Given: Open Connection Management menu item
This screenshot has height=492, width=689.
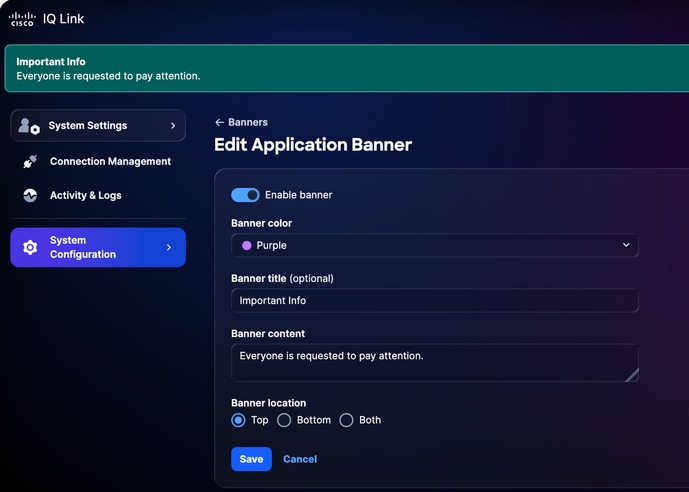Looking at the screenshot, I should tap(98, 162).
